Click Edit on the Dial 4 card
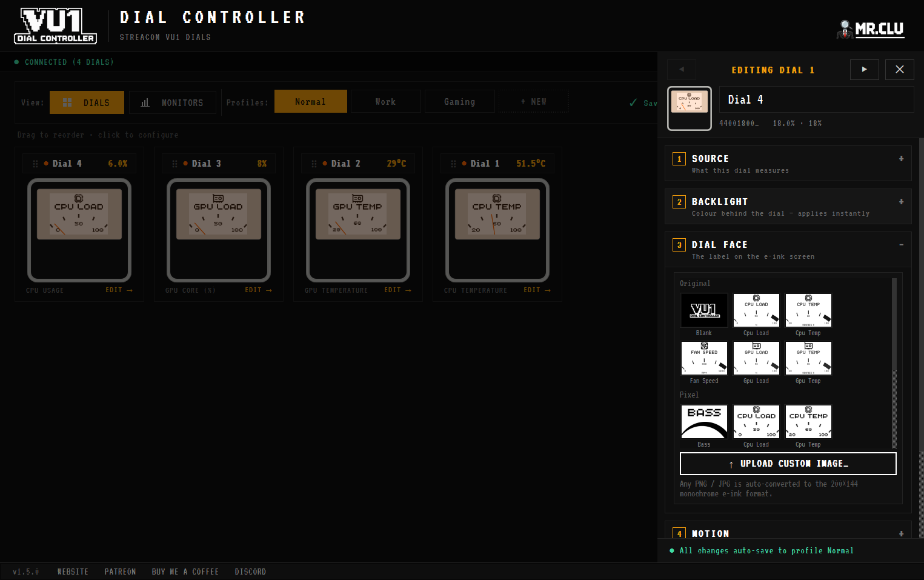 (119, 290)
